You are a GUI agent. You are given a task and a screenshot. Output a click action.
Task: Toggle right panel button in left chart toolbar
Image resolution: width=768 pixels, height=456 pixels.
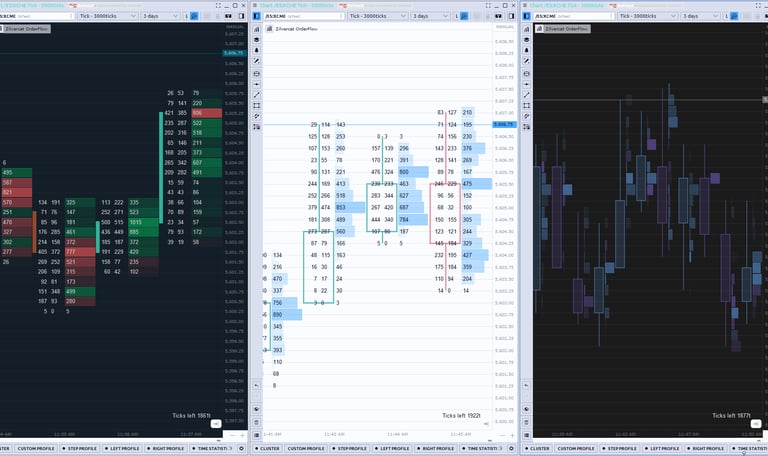click(241, 16)
